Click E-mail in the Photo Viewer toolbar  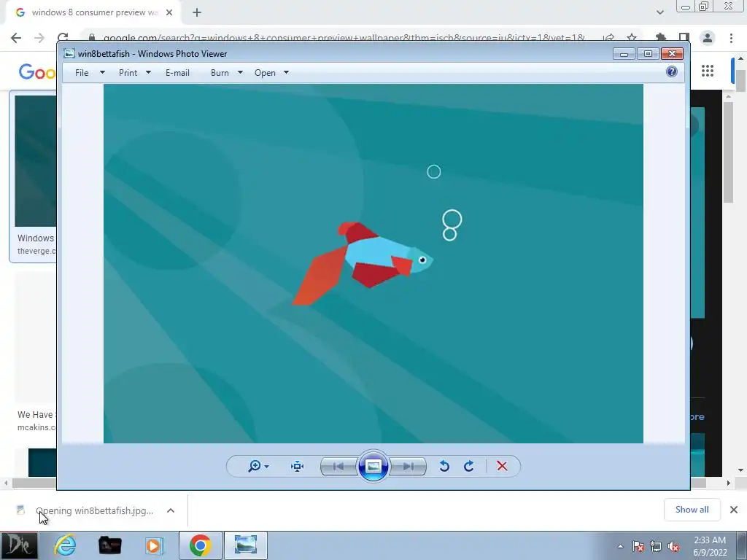pos(178,72)
